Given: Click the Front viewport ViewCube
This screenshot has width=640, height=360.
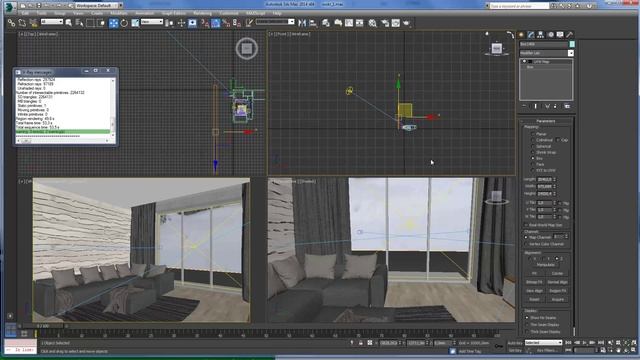Looking at the screenshot, I should (496, 49).
